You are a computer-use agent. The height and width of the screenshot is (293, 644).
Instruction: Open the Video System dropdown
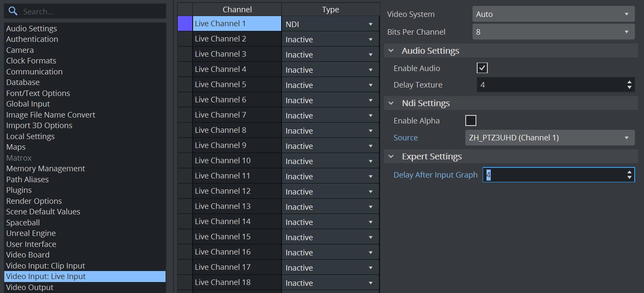(x=553, y=14)
